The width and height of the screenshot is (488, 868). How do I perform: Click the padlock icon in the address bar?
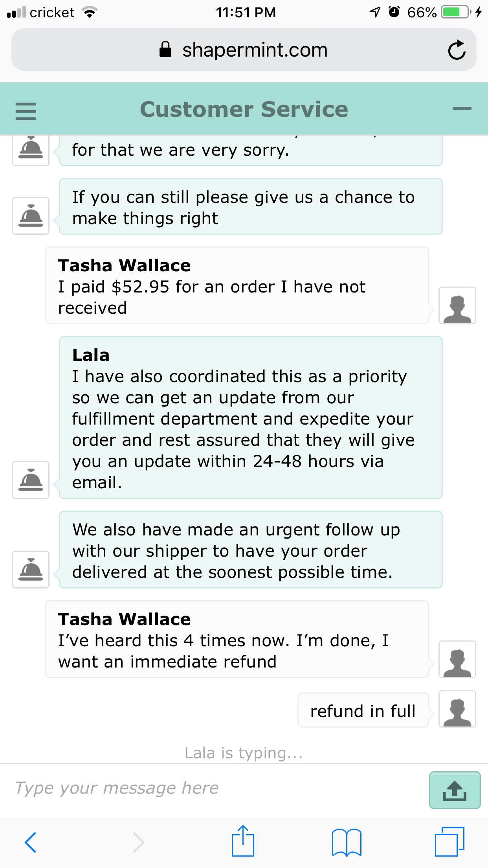(165, 49)
